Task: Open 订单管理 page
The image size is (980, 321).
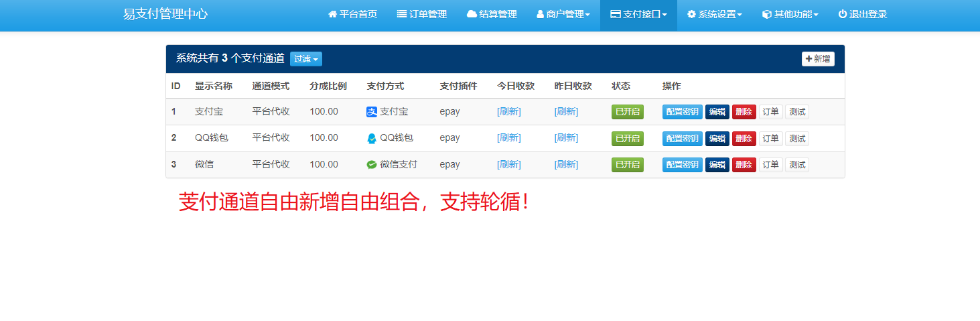Action: point(422,14)
